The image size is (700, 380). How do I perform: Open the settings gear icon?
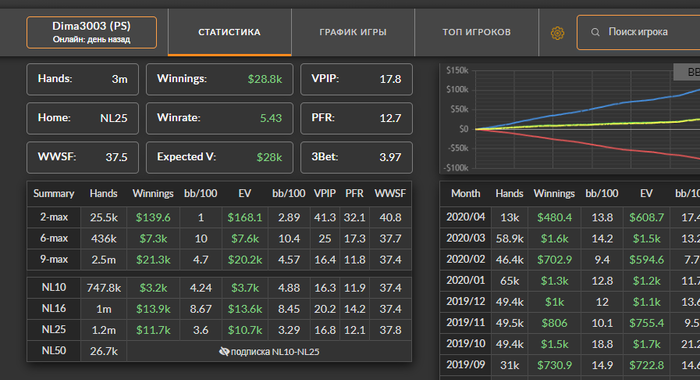557,33
